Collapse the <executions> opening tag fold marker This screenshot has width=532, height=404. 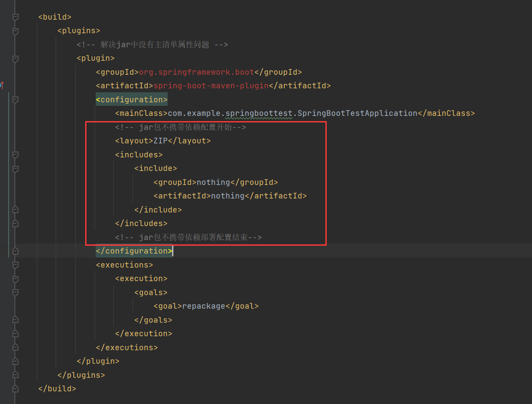(x=15, y=265)
